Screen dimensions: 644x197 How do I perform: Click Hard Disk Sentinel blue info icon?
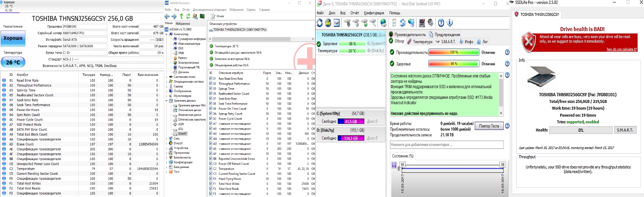pos(450,23)
